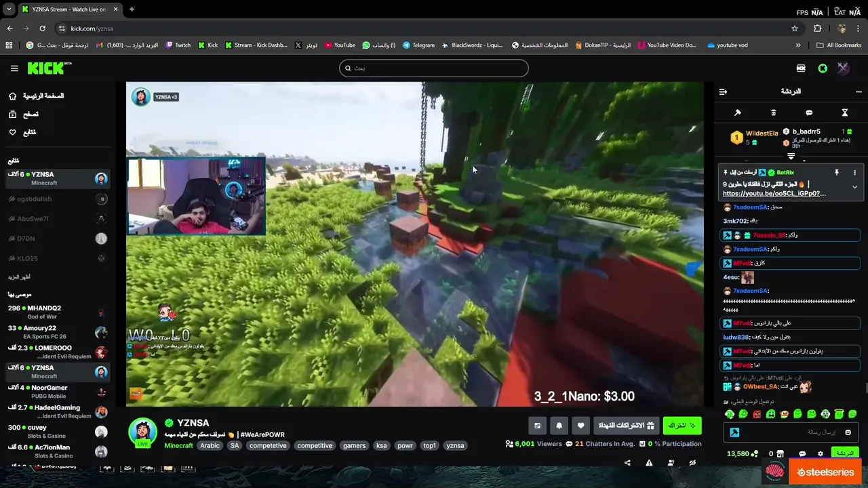This screenshot has height=488, width=868.
Task: Open the chat three-dots options menu
Action: pyautogui.click(x=860, y=91)
